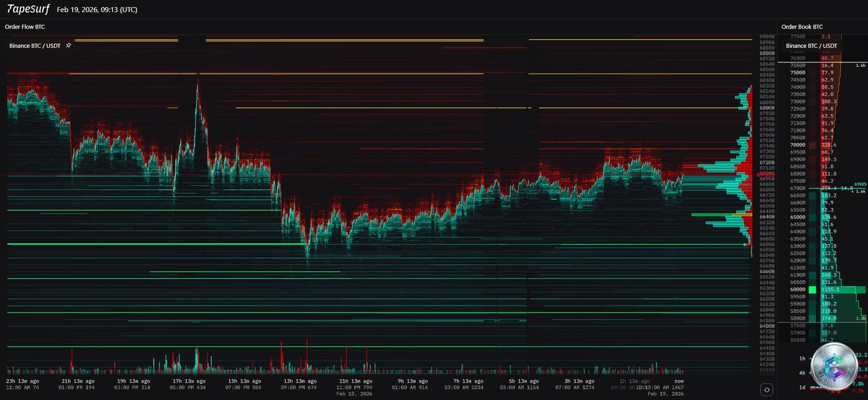This screenshot has width=868, height=400.
Task: Select the 1h volume timeframe
Action: [x=802, y=358]
